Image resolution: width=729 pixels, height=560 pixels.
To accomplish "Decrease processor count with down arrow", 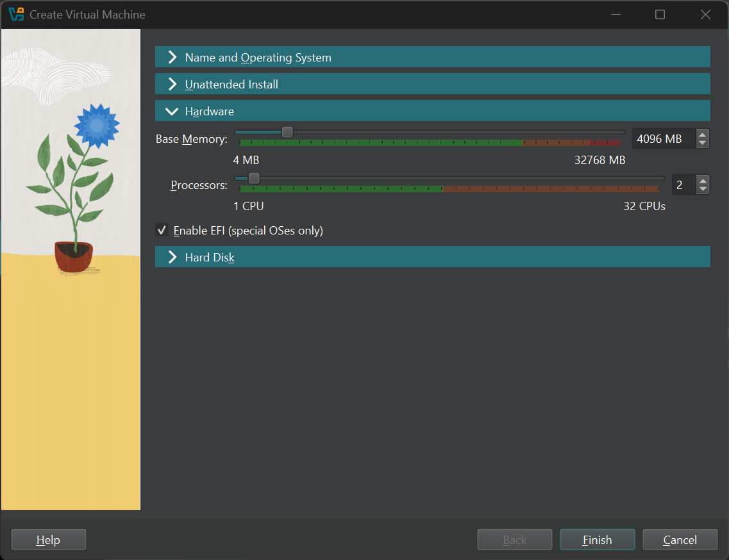I will [703, 189].
